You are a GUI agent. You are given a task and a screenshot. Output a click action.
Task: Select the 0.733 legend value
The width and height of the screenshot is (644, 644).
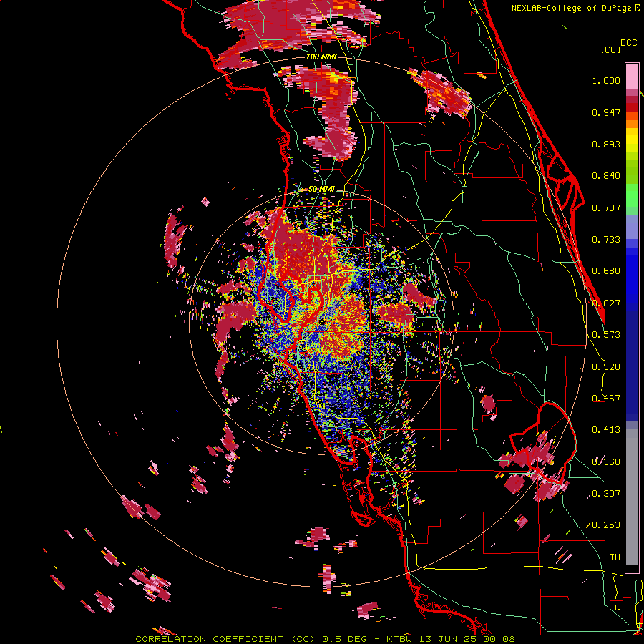point(606,240)
